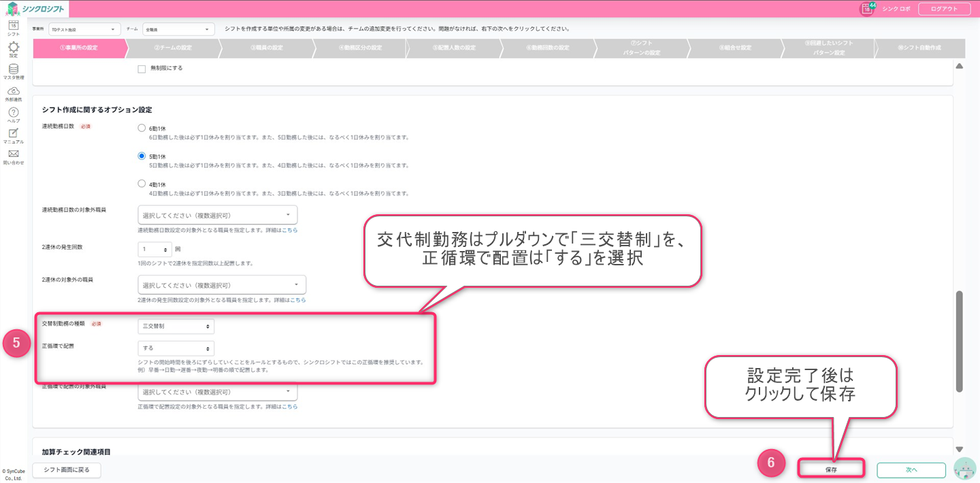Screen dimensions: 980x483
Task: Open the 交替制勤務の種類 dropdown
Action: point(176,327)
